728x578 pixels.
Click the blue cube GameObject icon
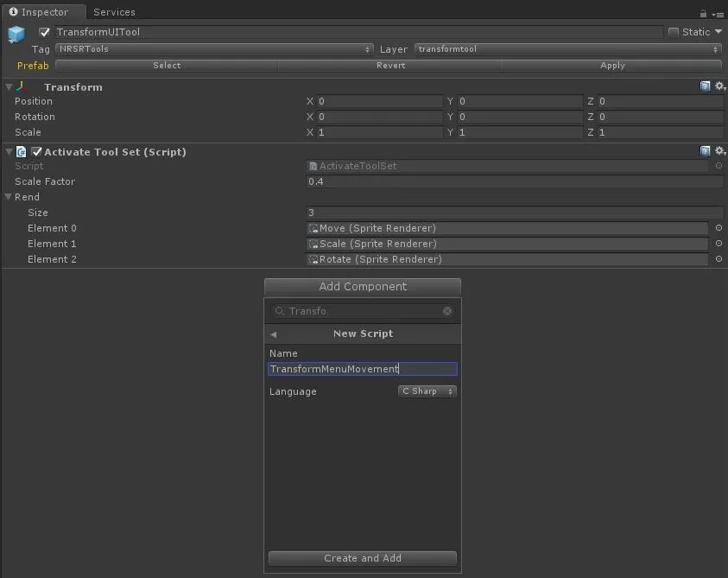point(16,35)
